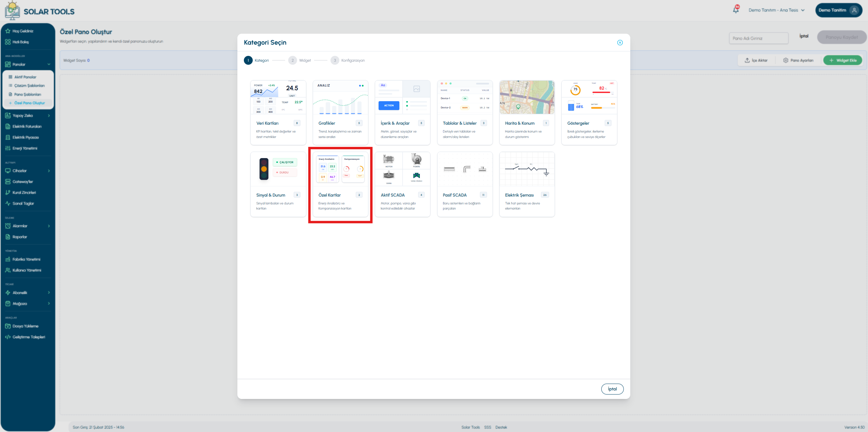Click the İçe Aktar button

click(x=756, y=60)
